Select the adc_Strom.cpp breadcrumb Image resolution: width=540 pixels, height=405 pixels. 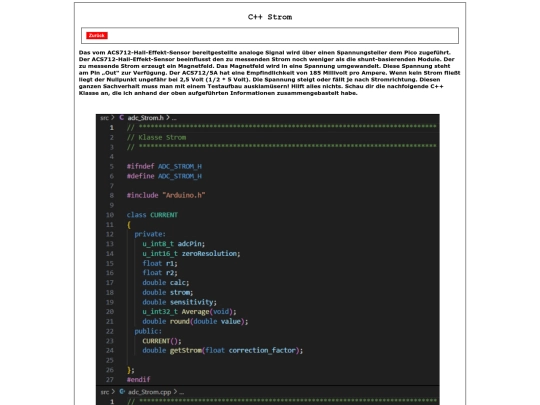click(x=149, y=392)
